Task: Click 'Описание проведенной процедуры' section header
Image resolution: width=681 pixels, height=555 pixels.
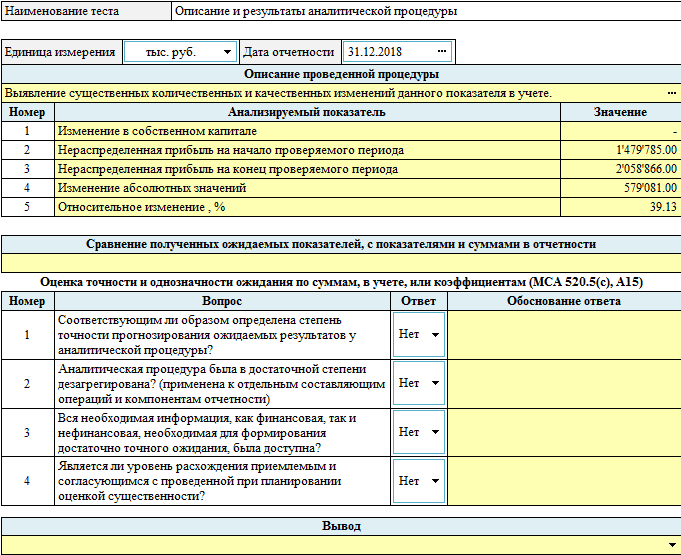Action: click(x=341, y=74)
